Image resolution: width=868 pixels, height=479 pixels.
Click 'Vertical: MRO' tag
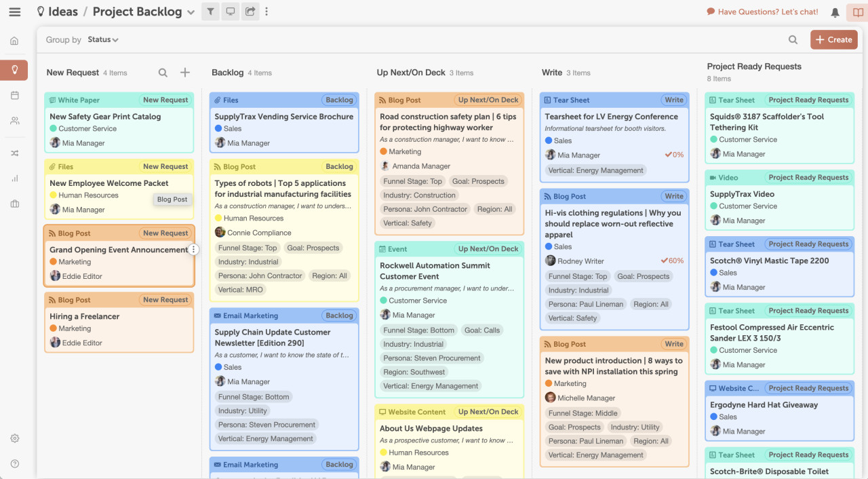coord(241,290)
